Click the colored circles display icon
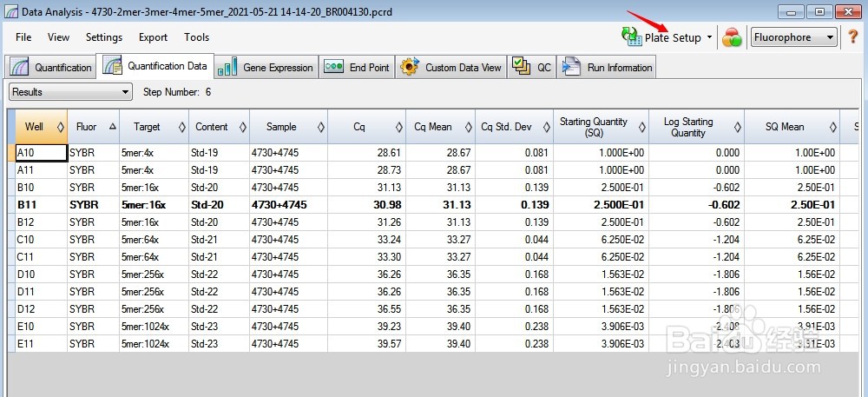This screenshot has width=868, height=397. click(732, 37)
